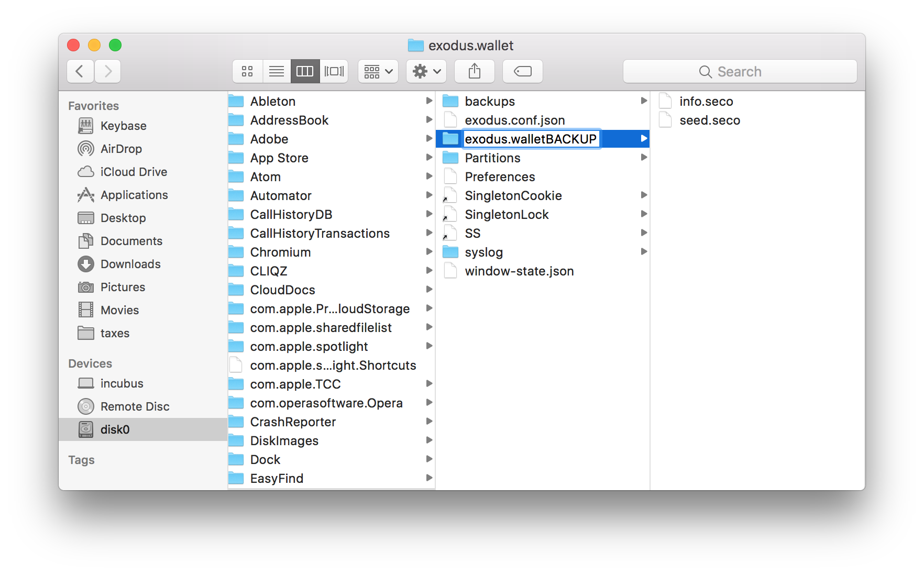Select the SS alias item

(x=543, y=233)
